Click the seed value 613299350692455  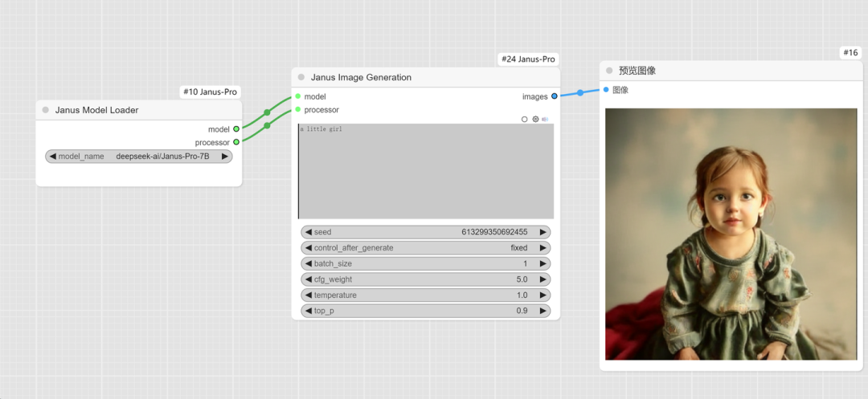point(494,232)
